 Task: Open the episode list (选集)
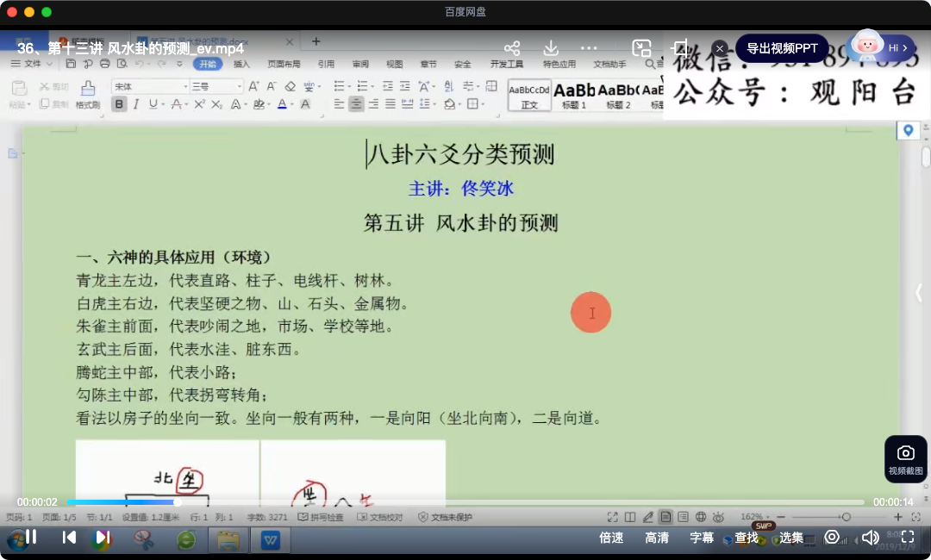tap(791, 538)
